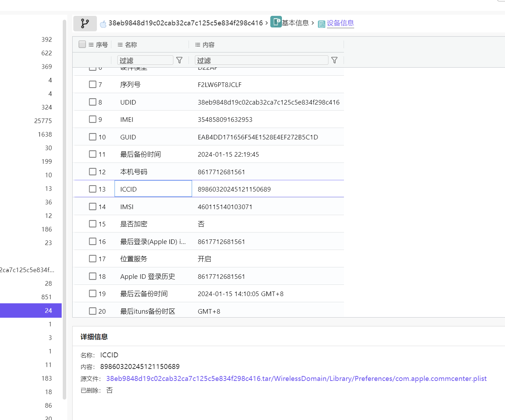Viewport: 505px width, 420px height.
Task: Select the highlighted sidebar item with count 24
Action: [31, 311]
